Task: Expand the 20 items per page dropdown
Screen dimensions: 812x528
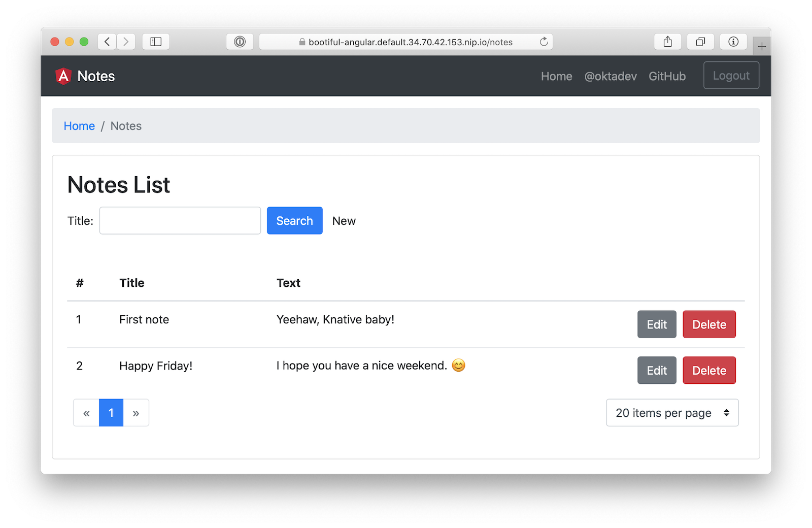Action: [x=672, y=413]
